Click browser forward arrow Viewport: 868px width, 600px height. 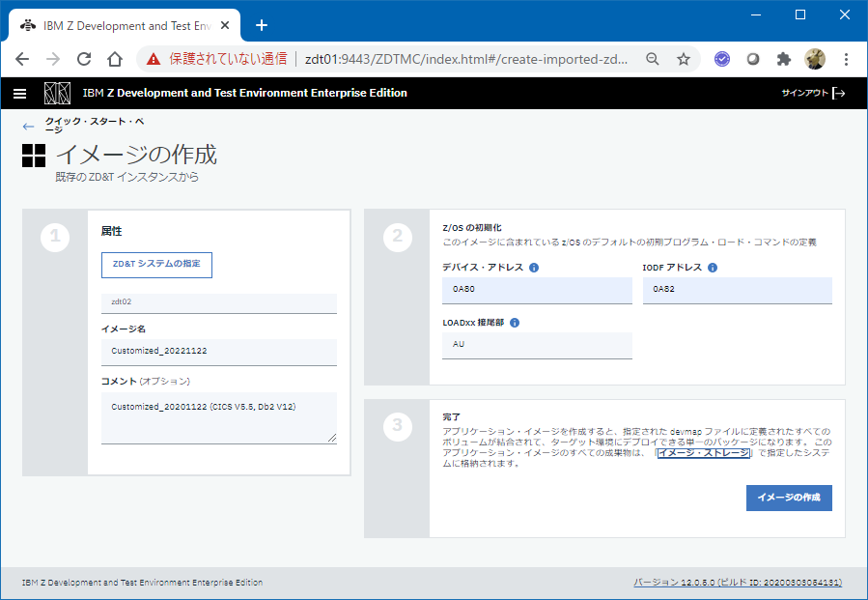coord(53,59)
